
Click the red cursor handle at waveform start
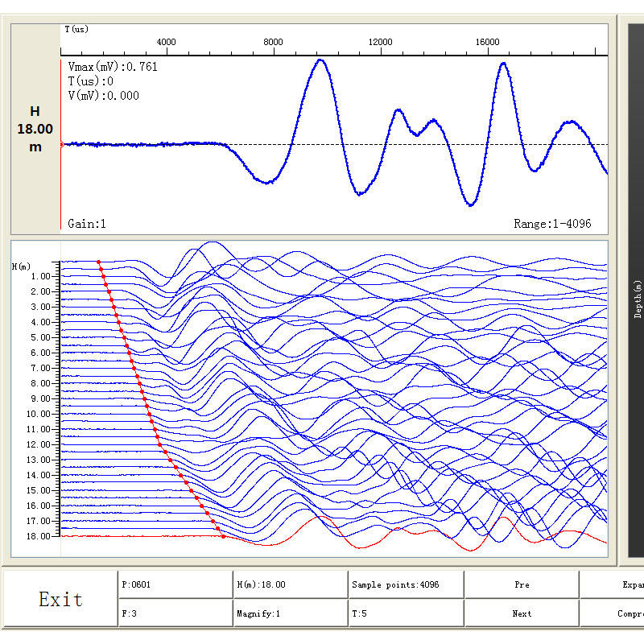[x=62, y=145]
